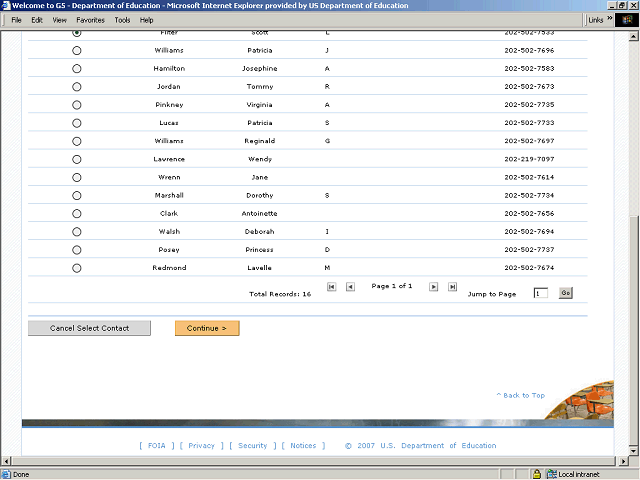Click the first name Antoinette

[260, 213]
